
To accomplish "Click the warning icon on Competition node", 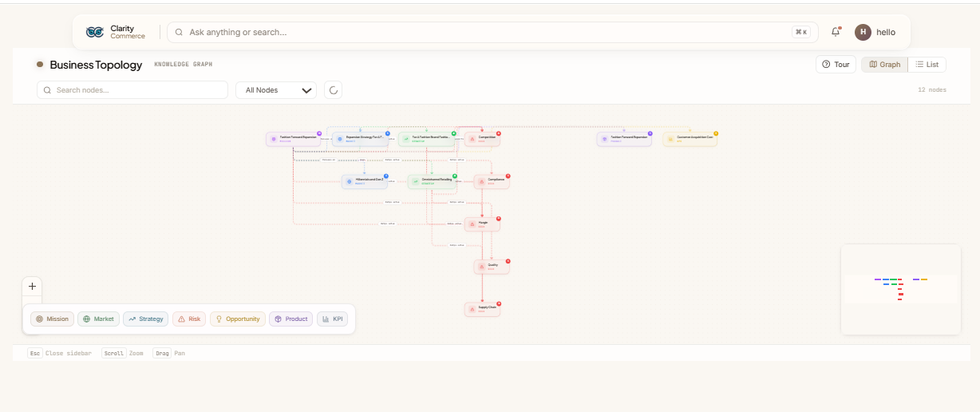I will coord(472,139).
